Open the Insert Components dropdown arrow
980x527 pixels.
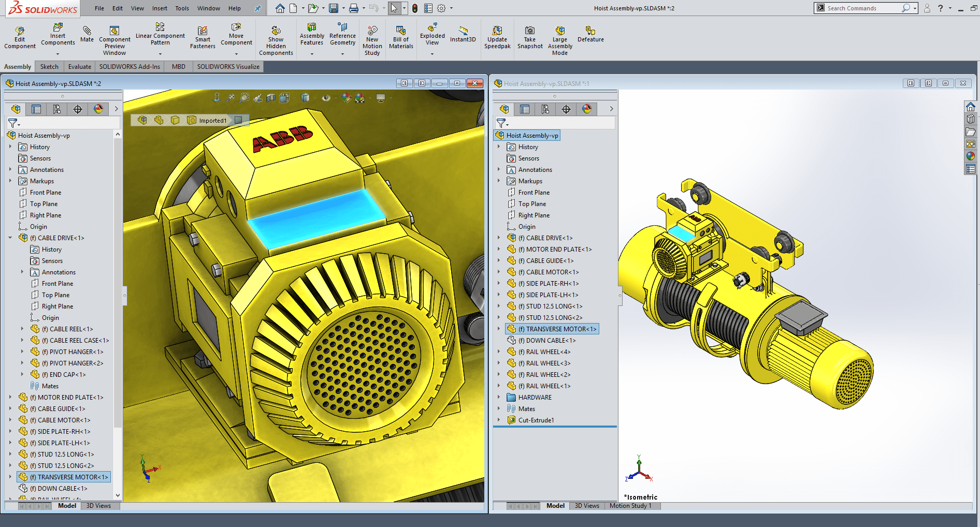click(x=58, y=54)
